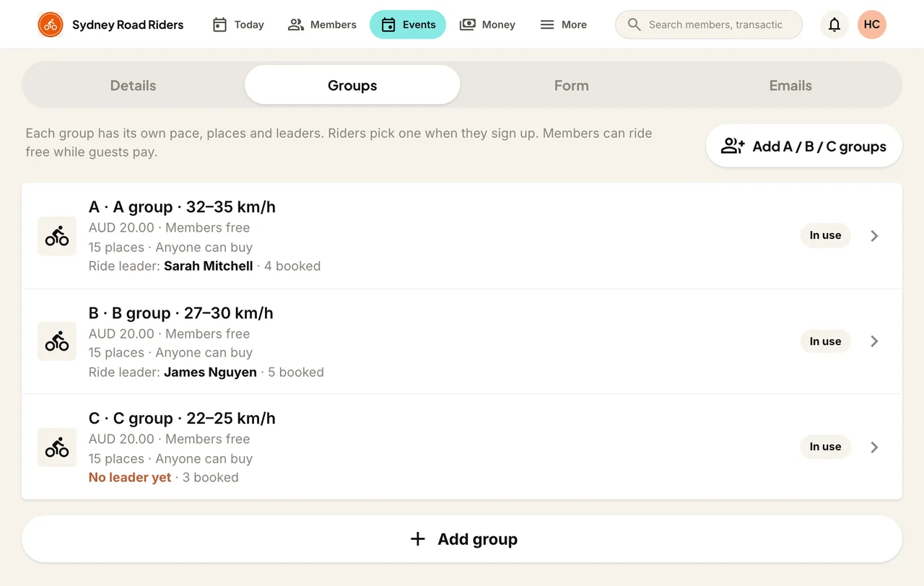Open the Money section
Viewport: 924px width, 586px height.
tap(487, 25)
